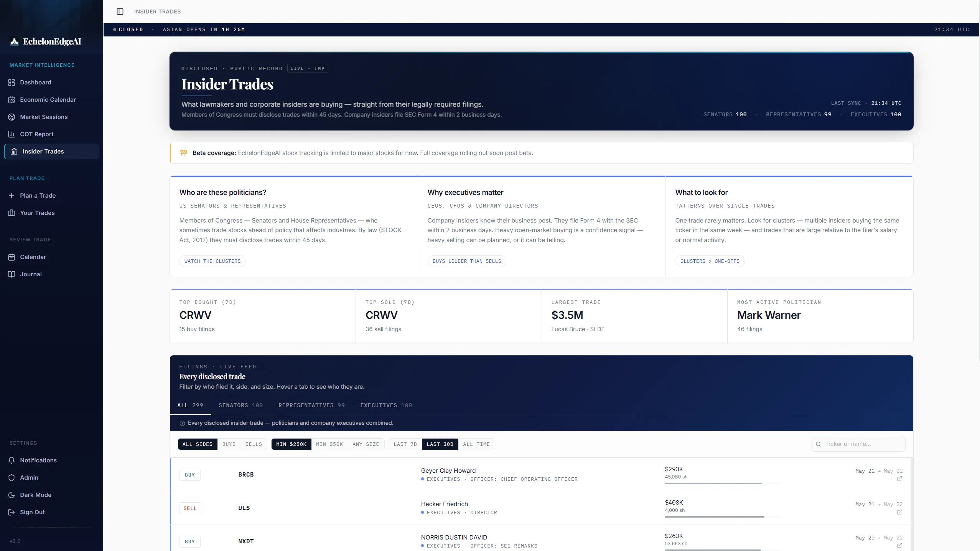Switch to the EXECUTIVES 100 tab
980x551 pixels.
pos(386,406)
